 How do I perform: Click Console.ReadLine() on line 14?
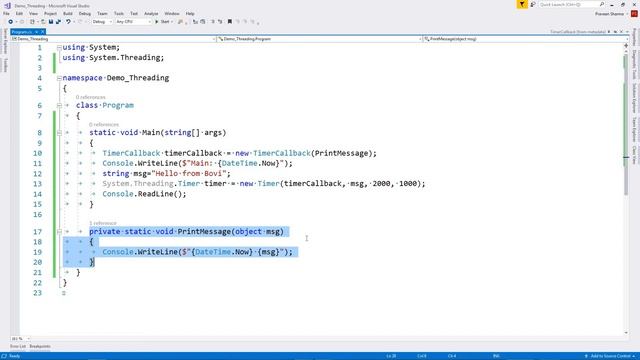(x=142, y=194)
